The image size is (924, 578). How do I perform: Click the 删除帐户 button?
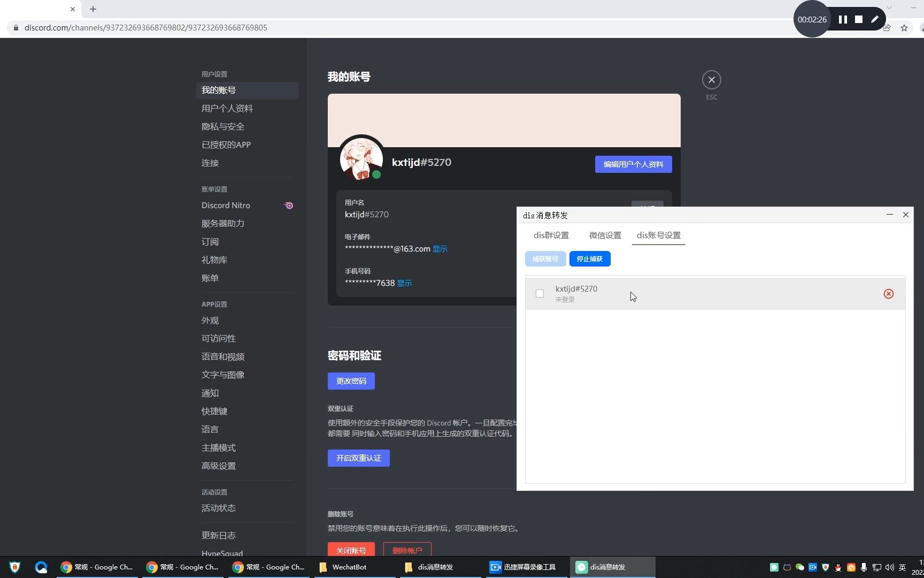(x=407, y=550)
